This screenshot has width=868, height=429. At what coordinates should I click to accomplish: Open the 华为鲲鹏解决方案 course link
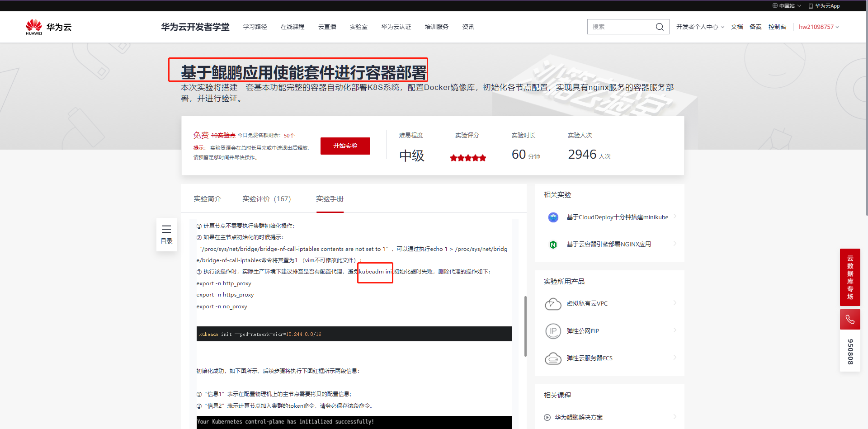tap(579, 417)
